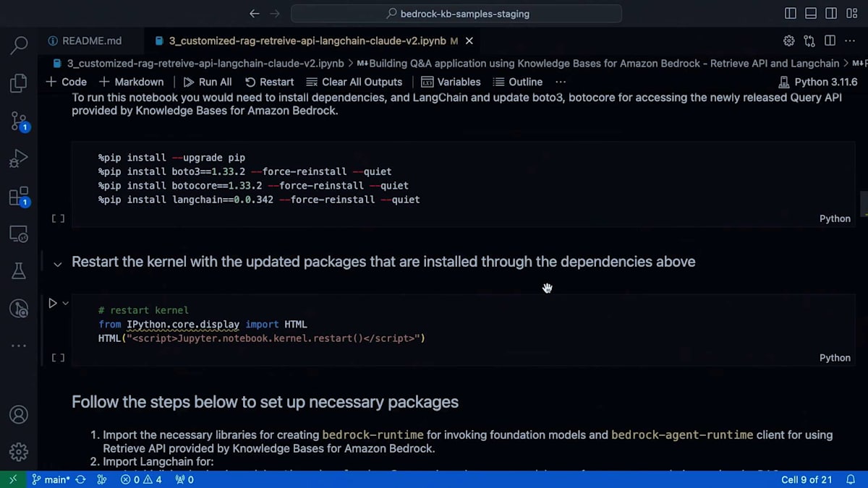
Task: Open the Extensions view
Action: click(19, 197)
